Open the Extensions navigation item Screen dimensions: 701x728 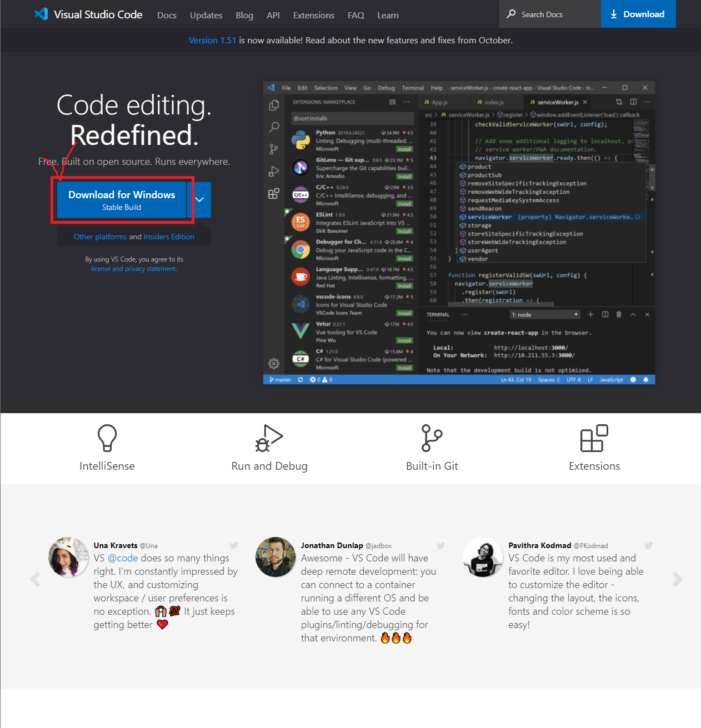pyautogui.click(x=314, y=15)
